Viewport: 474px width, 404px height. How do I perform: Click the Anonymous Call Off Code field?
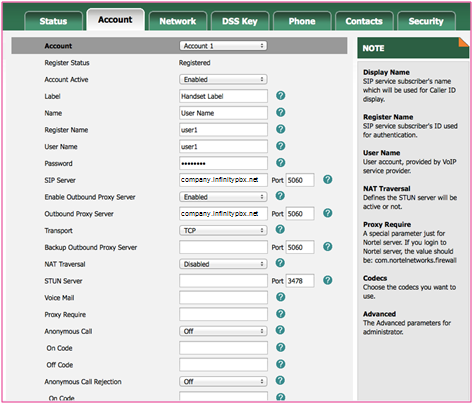point(223,365)
